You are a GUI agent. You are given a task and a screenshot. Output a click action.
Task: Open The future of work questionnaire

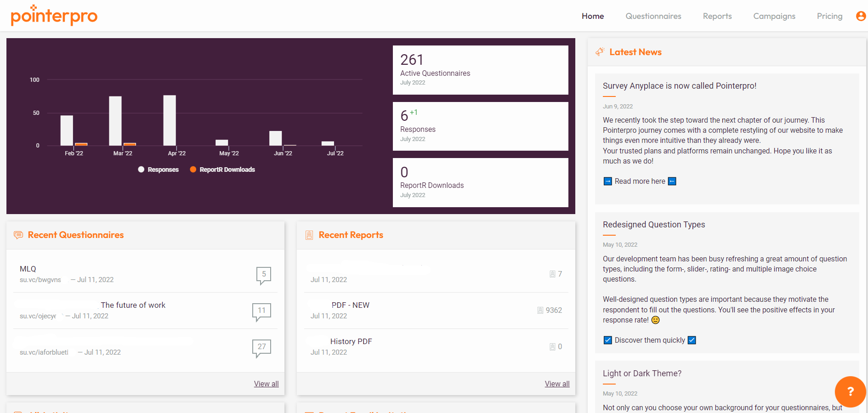click(133, 306)
